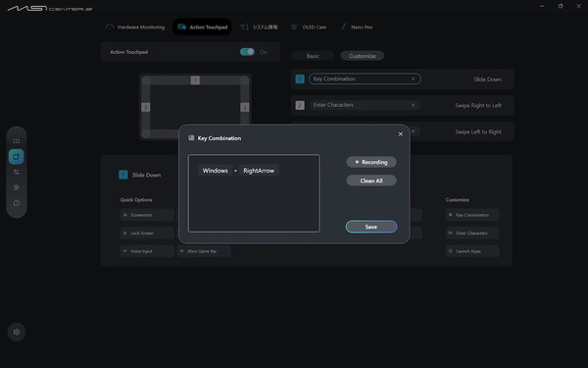Viewport: 588px width, 368px height.
Task: Toggle the Action Touchpad switch off
Action: coord(247,52)
